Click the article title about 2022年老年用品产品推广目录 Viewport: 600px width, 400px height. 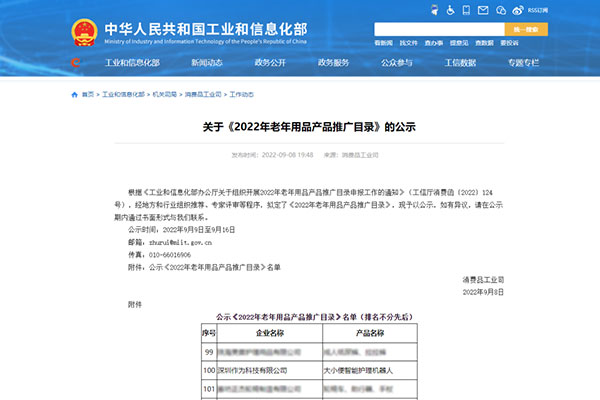pos(309,127)
